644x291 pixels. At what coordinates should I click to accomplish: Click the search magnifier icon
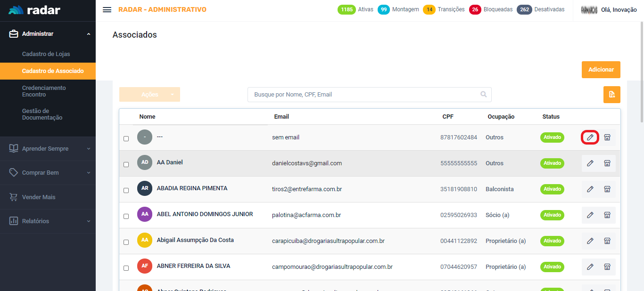click(483, 95)
